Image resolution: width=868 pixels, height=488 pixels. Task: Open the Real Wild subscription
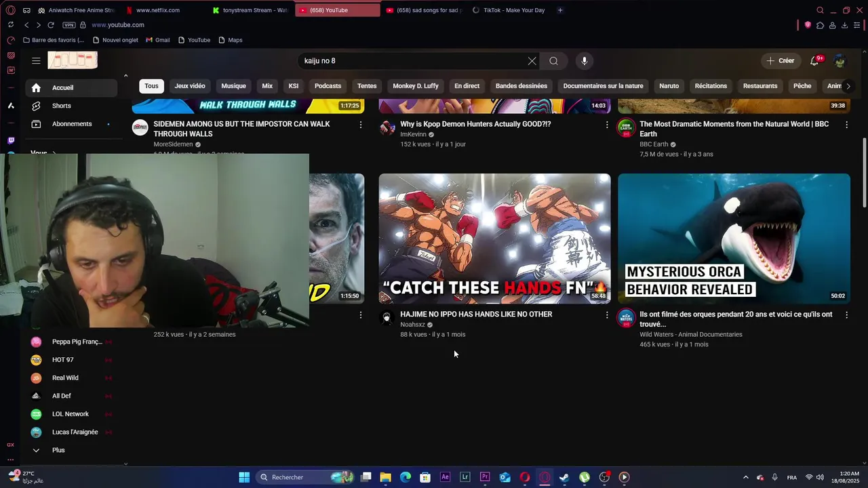(71, 378)
